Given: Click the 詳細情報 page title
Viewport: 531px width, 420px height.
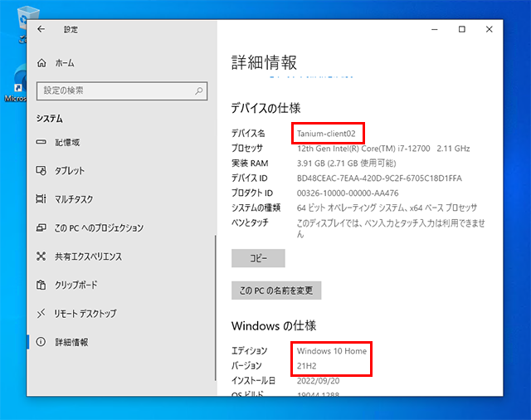Looking at the screenshot, I should point(264,62).
